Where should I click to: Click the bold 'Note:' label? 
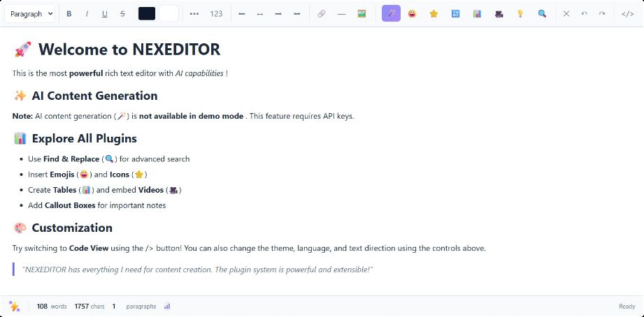coord(22,116)
